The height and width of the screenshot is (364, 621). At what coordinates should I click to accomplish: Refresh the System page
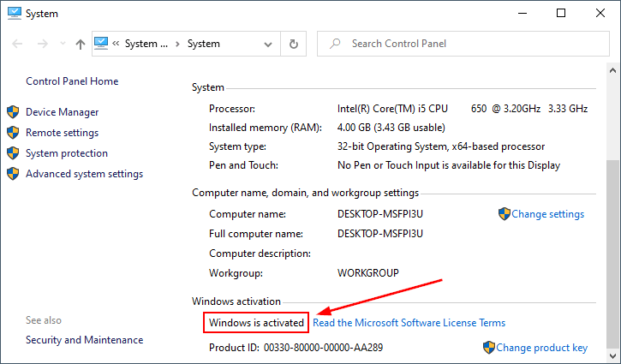[x=294, y=44]
